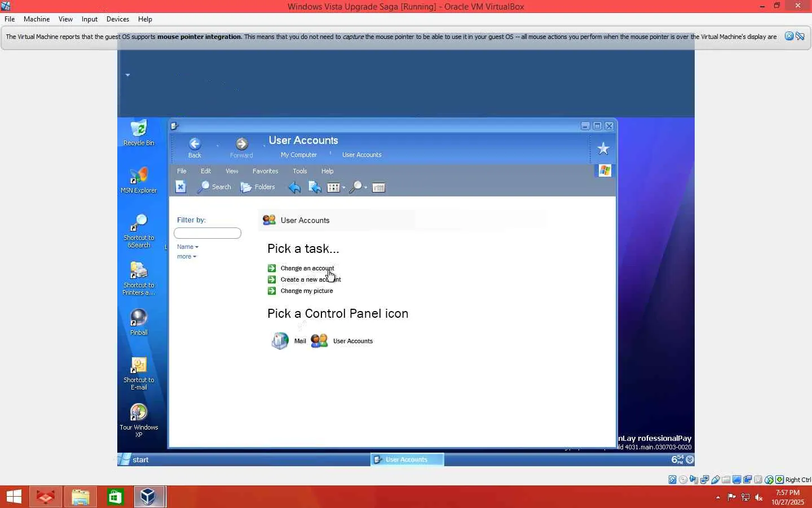This screenshot has width=812, height=508.
Task: Select the Shortcut to E-mail desktop icon
Action: point(139,374)
